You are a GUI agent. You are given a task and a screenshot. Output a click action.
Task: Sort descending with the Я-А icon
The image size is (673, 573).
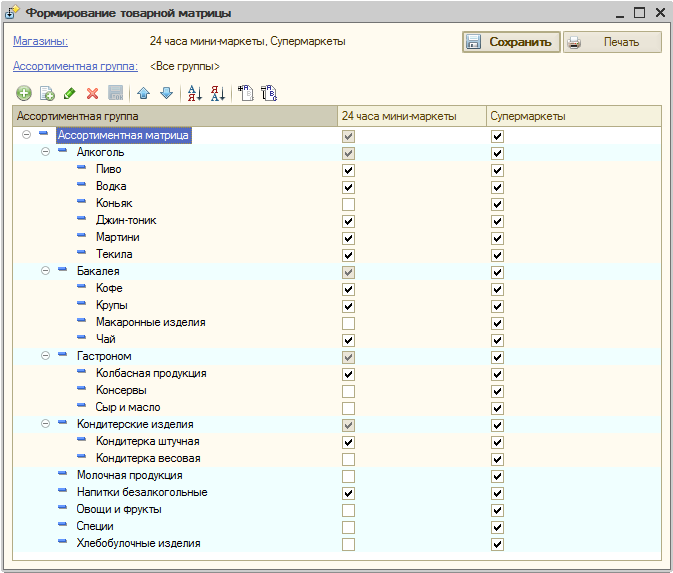218,93
